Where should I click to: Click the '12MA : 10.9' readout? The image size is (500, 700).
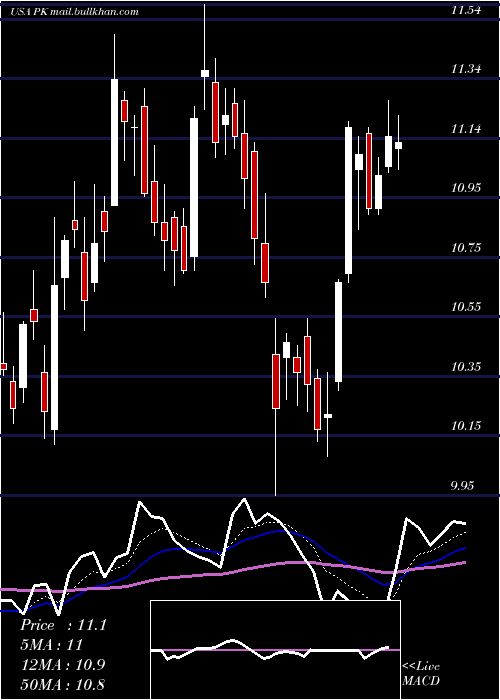pyautogui.click(x=62, y=664)
